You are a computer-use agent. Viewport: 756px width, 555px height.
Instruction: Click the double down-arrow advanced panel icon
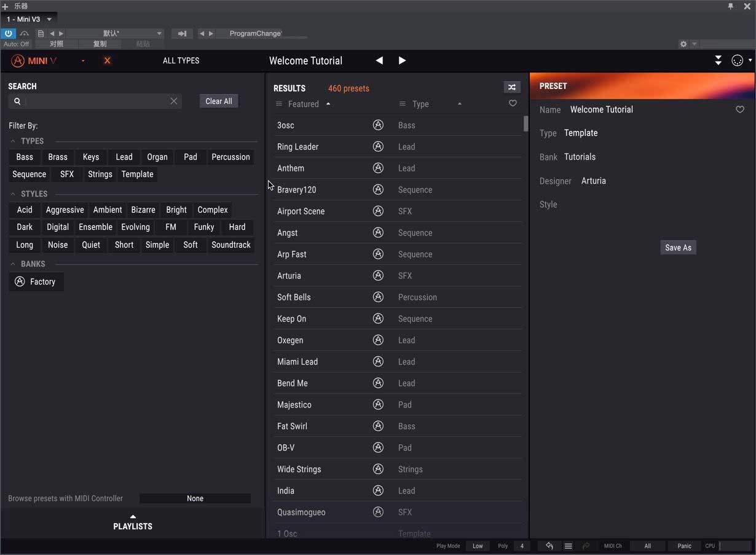coord(718,60)
